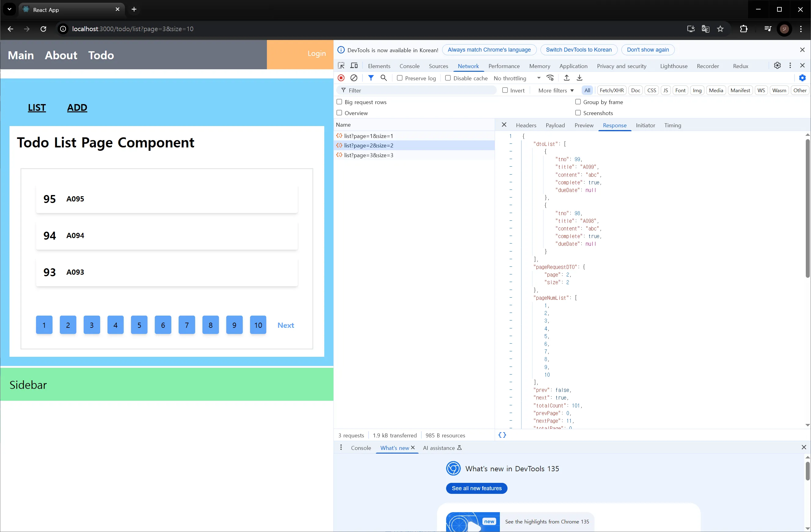Click Switch DevTools to Korean button
Image resolution: width=811 pixels, height=532 pixels.
[x=579, y=50]
